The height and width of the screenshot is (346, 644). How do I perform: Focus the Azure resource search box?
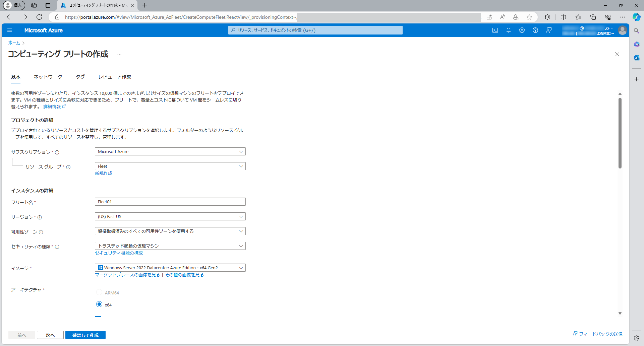[x=315, y=30]
